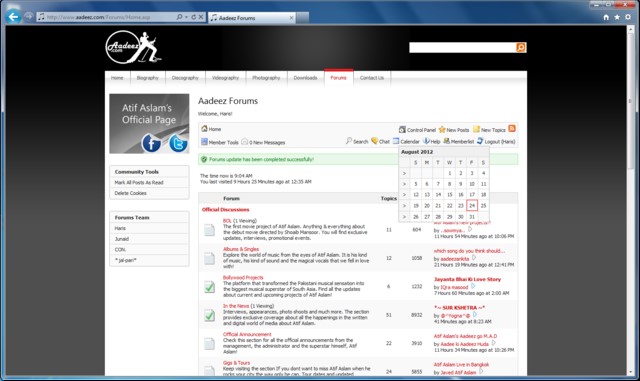
Task: Click the orange site search button
Action: tap(521, 47)
